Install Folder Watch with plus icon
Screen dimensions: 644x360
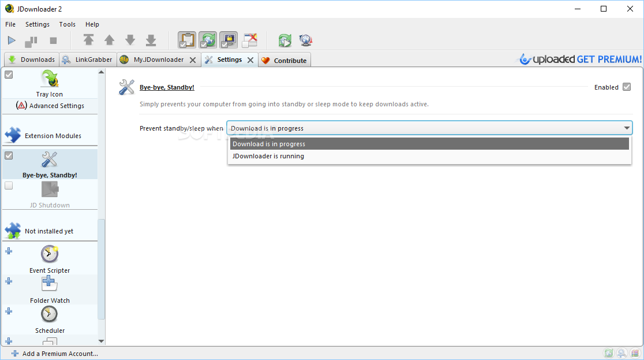[x=9, y=281]
